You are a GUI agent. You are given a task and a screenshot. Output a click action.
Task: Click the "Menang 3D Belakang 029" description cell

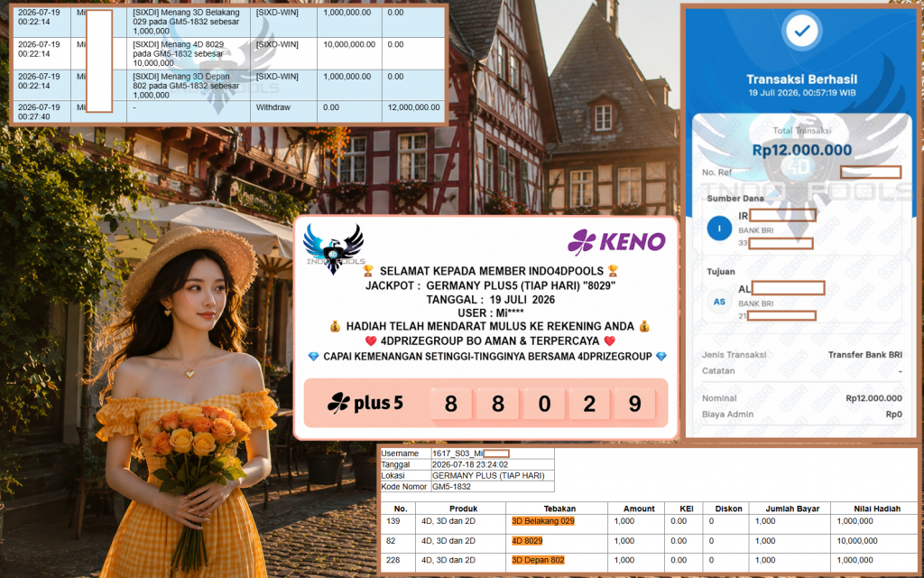(x=187, y=22)
